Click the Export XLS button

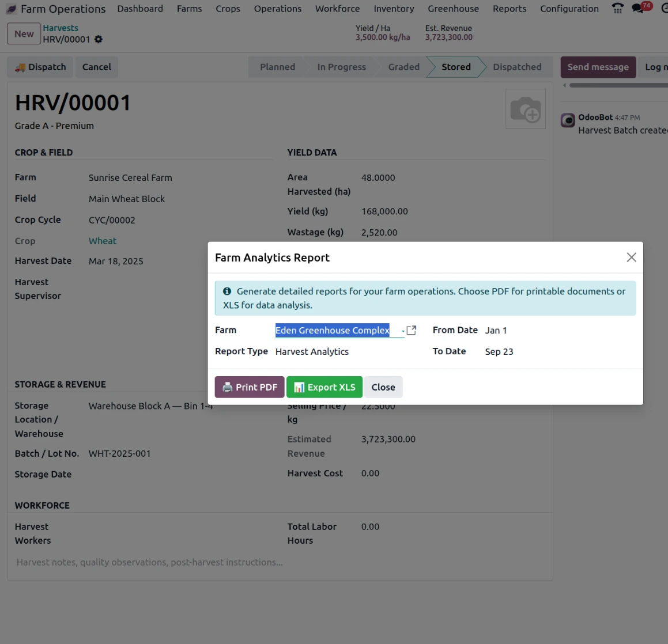(x=324, y=387)
